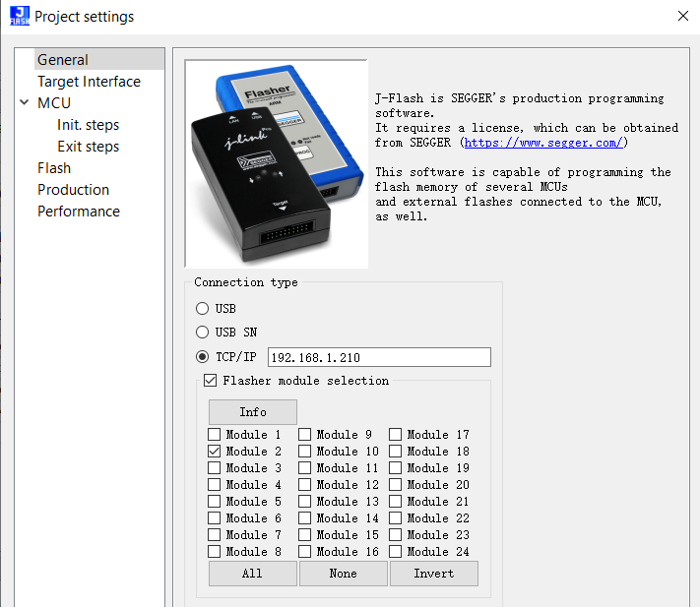This screenshot has width=700, height=607.
Task: Click the All modules button
Action: tap(253, 574)
